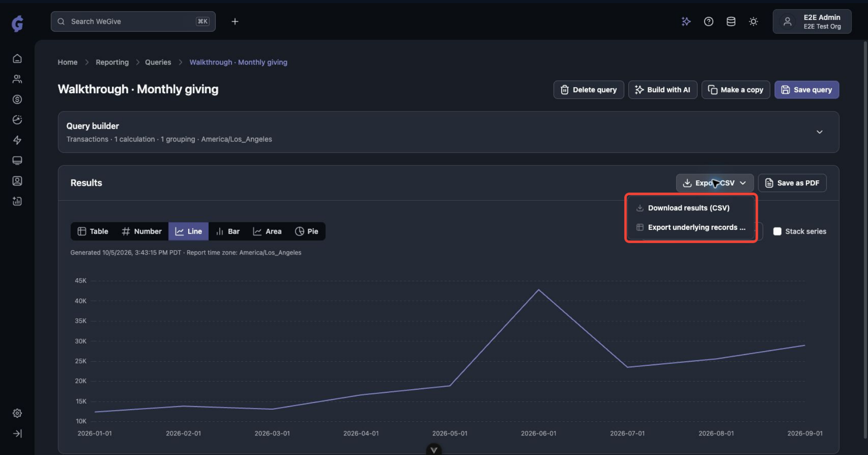This screenshot has width=868, height=455.
Task: Click the Save query button
Action: pos(807,90)
